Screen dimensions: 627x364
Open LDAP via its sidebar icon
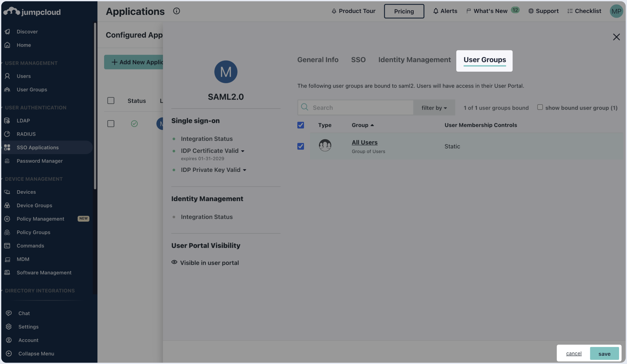[7, 120]
